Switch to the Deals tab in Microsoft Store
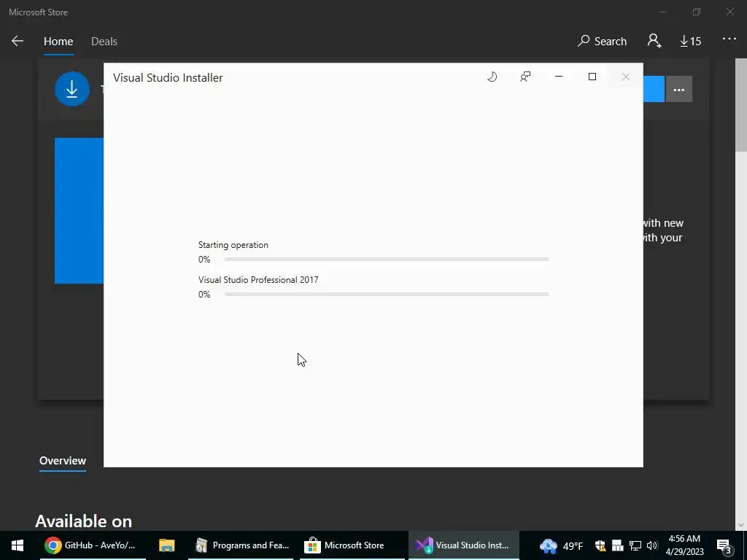 (104, 42)
